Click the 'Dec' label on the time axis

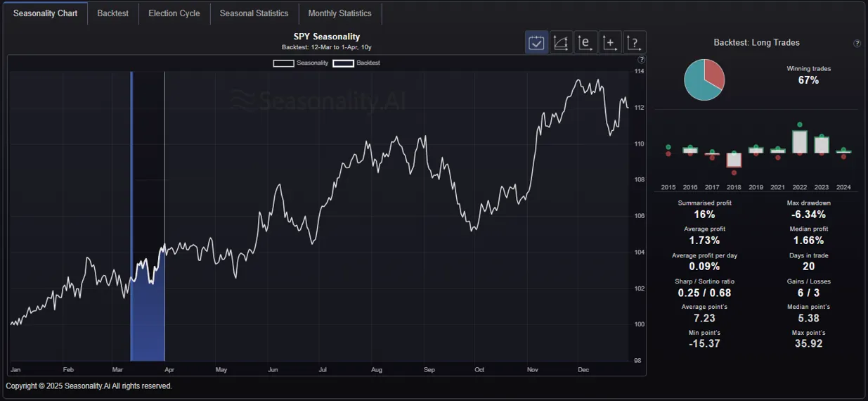[583, 369]
